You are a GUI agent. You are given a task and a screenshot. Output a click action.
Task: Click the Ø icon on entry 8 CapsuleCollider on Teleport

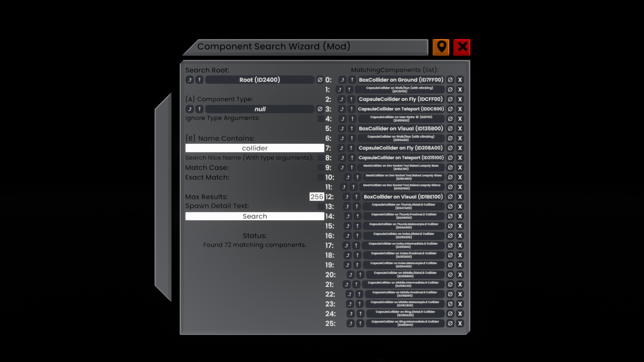[x=450, y=158]
